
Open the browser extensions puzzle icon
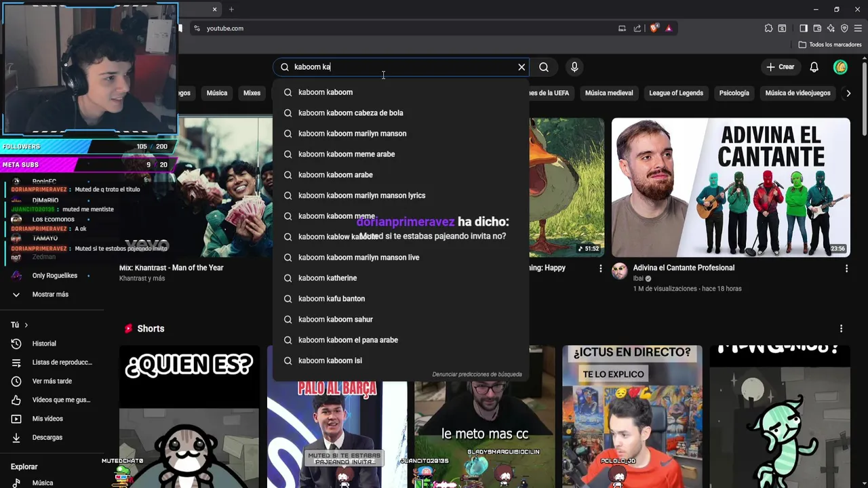pos(768,28)
